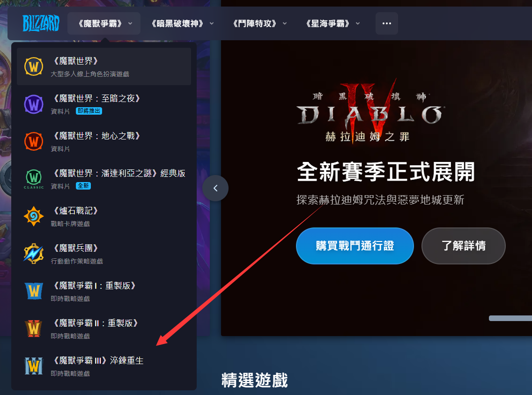Click the Warcraft I Remastered blue W icon
Screen dimensions: 532x395
coord(34,291)
